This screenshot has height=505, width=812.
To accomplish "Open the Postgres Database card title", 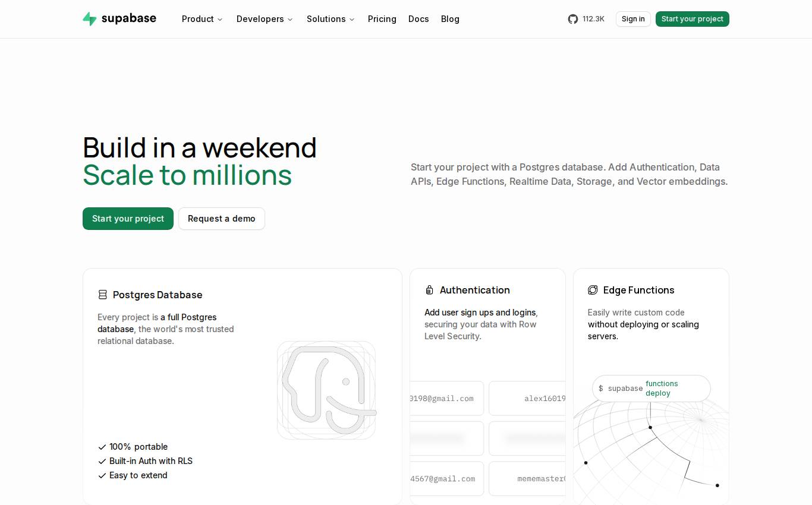I will pos(158,295).
